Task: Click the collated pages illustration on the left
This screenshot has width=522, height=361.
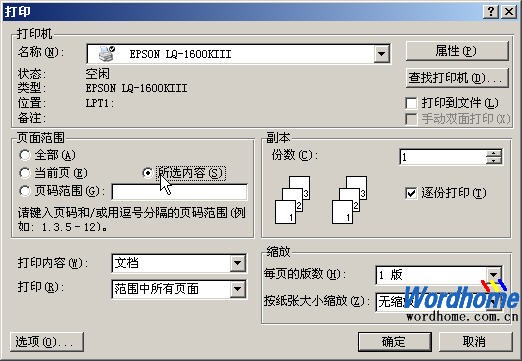Action: point(292,200)
